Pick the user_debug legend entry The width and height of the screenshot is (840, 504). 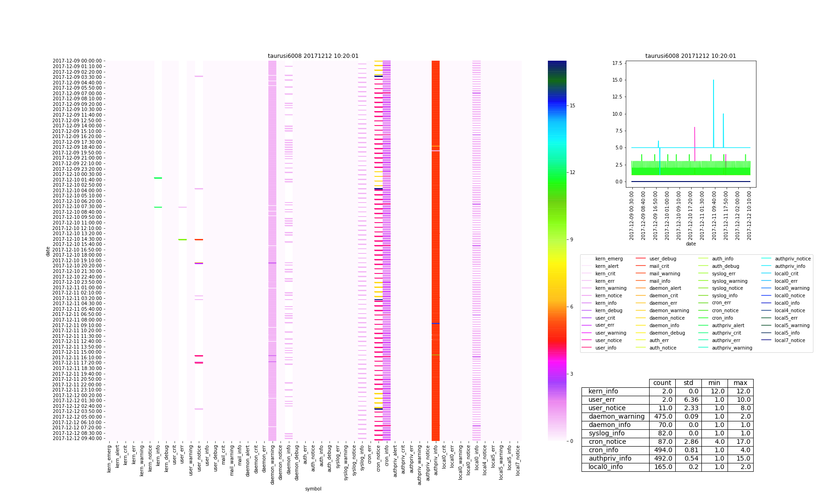click(x=662, y=259)
